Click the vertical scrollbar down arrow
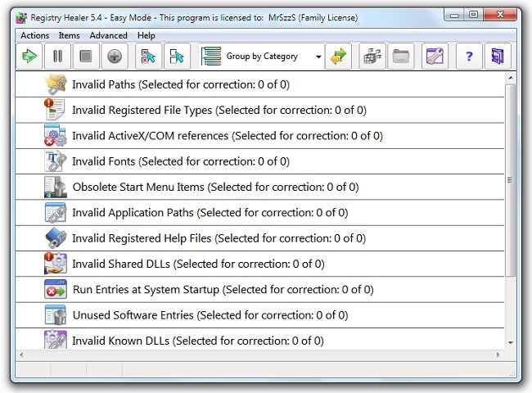The width and height of the screenshot is (532, 393). click(510, 343)
